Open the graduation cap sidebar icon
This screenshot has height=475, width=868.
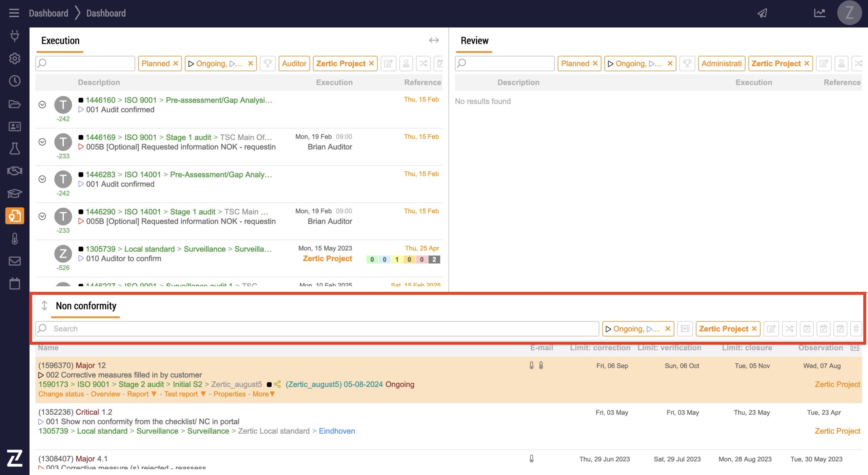click(15, 193)
